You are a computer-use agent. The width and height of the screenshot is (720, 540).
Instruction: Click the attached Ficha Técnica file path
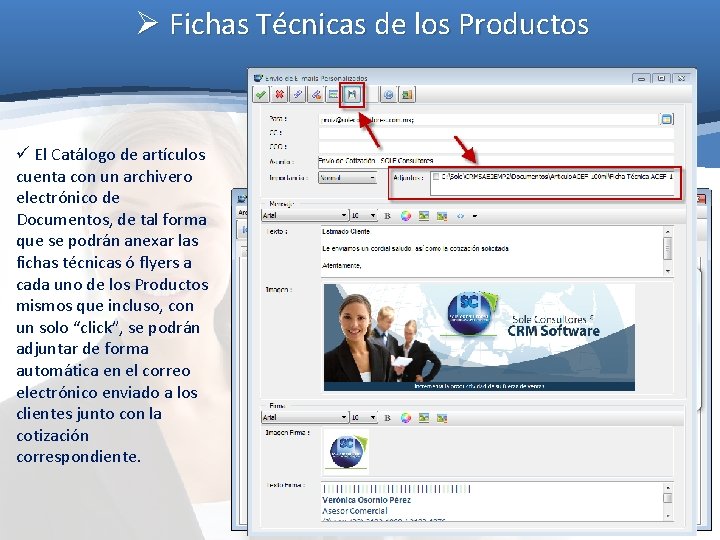557,176
